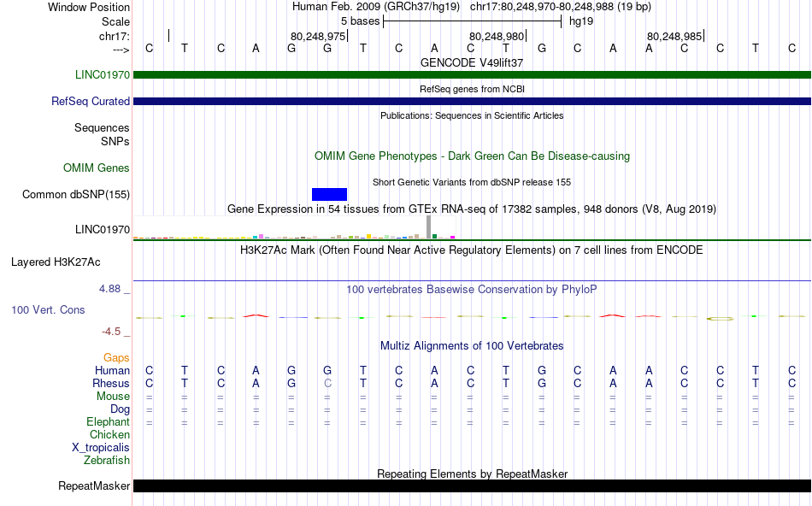The width and height of the screenshot is (812, 506).
Task: Click the Chicken species label
Action: coord(109,434)
